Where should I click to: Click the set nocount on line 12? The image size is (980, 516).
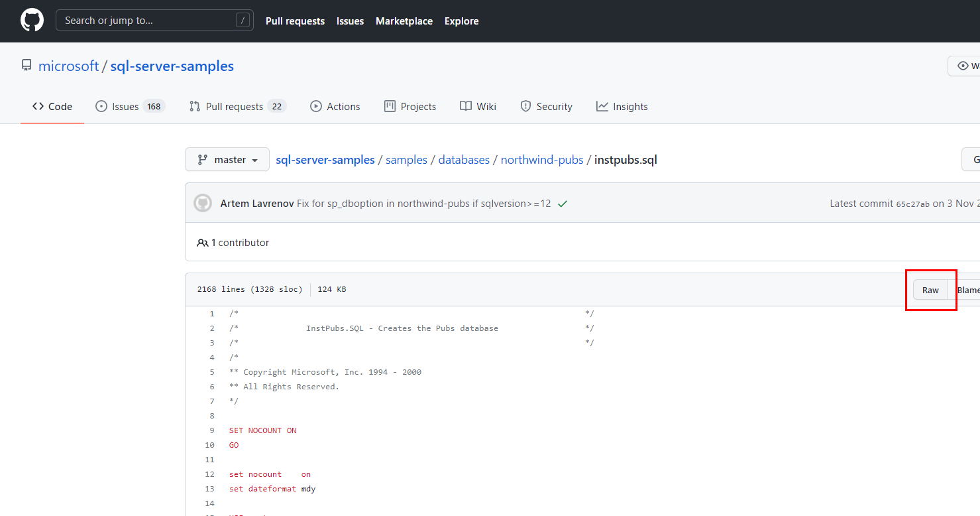(x=270, y=474)
